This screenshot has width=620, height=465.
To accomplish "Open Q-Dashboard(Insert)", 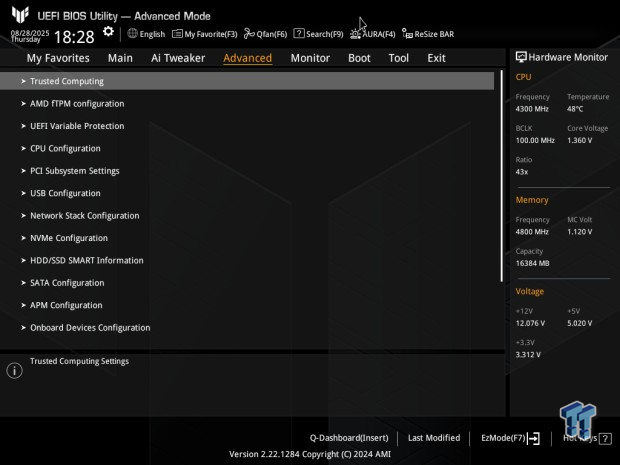I will [349, 438].
